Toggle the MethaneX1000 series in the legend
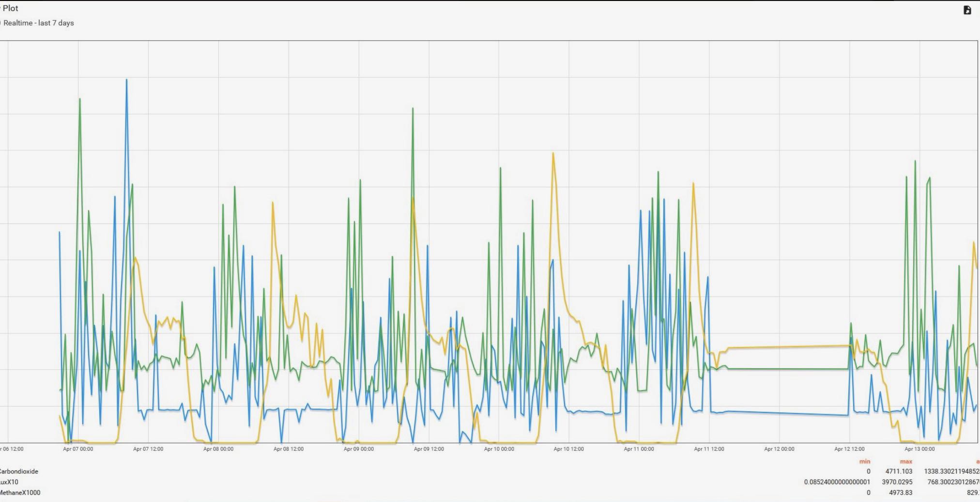Viewport: 980px width, 502px height. coord(20,493)
